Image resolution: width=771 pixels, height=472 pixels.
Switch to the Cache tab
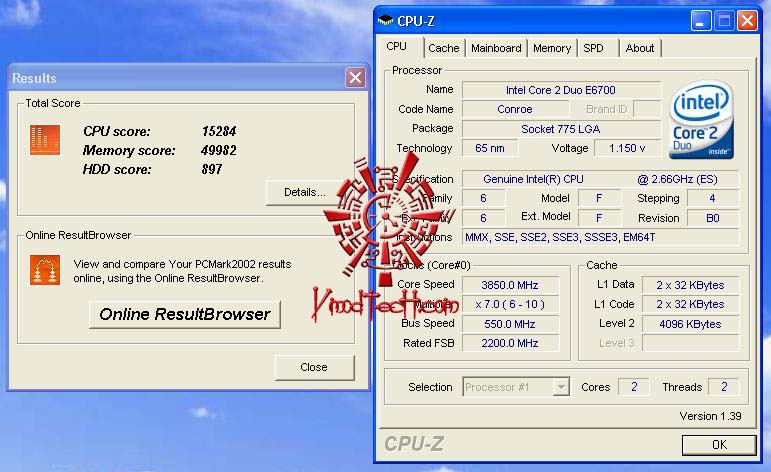[x=444, y=48]
